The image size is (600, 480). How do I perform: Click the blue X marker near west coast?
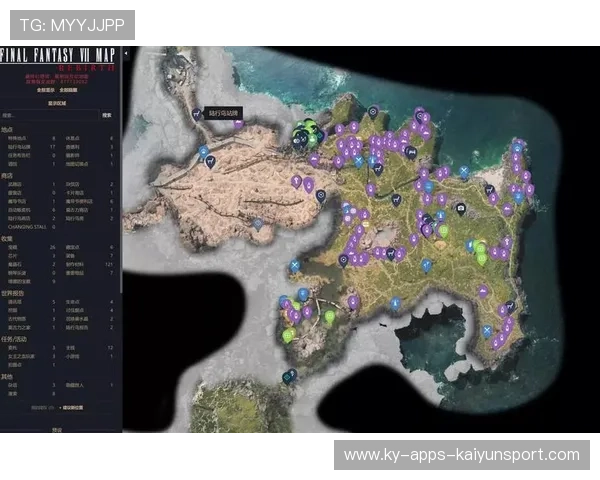pyautogui.click(x=295, y=266)
